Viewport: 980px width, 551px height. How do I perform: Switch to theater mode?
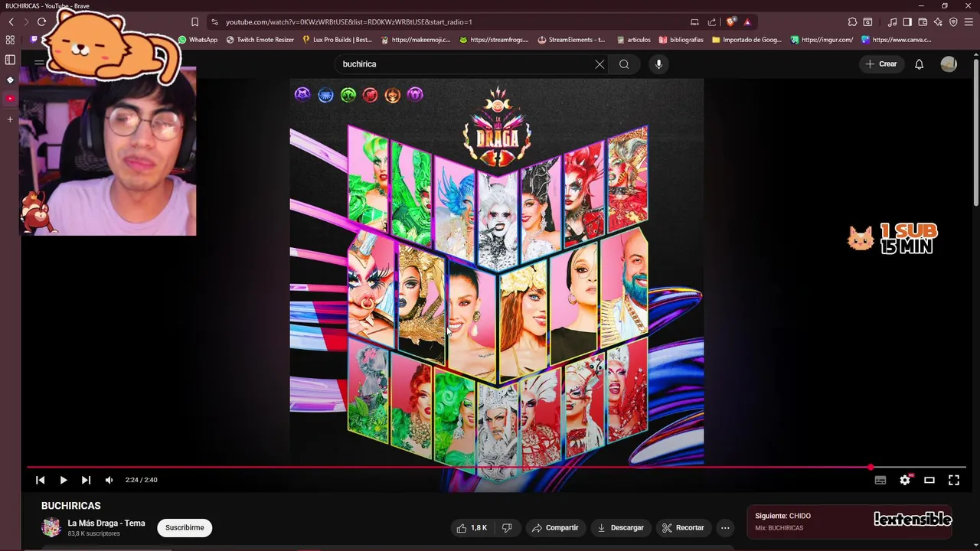[929, 480]
